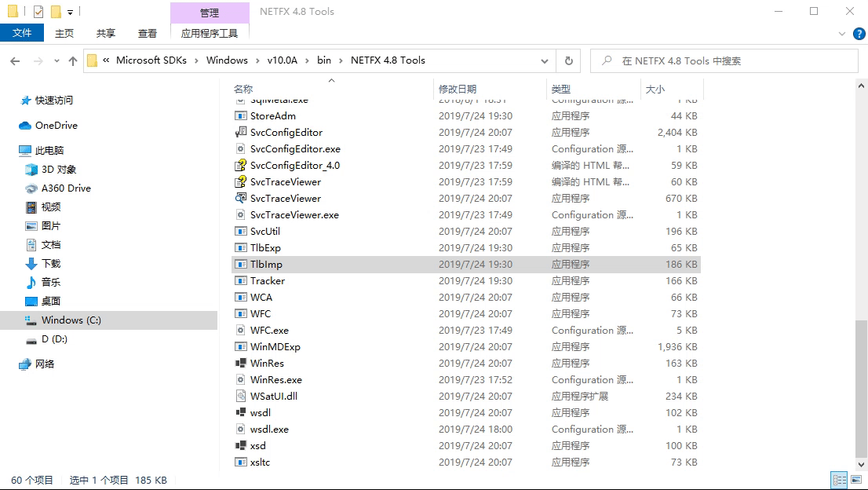Sort by 修改日期 (Date modified) column
Screen dimensions: 868x490
point(491,89)
